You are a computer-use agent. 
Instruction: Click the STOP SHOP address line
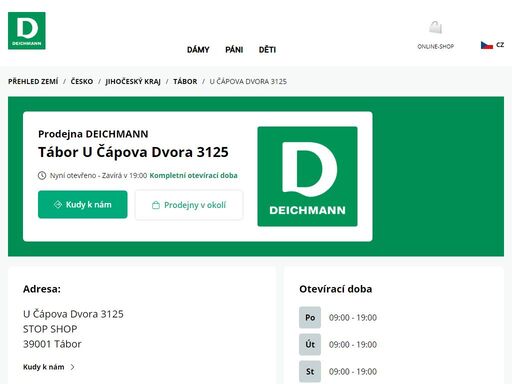click(50, 329)
